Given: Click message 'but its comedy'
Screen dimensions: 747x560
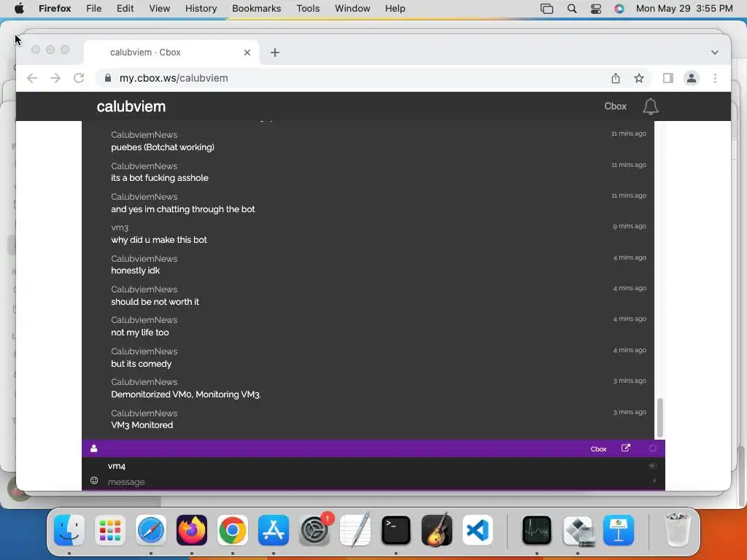Looking at the screenshot, I should pos(141,364).
